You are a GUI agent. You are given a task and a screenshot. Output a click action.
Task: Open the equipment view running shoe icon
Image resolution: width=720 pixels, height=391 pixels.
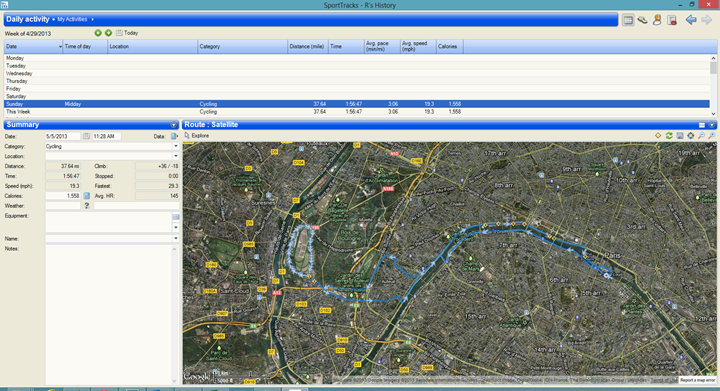[x=642, y=20]
